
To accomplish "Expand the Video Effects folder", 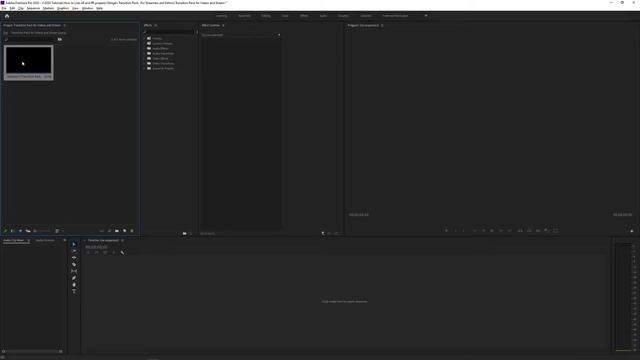I will pyautogui.click(x=144, y=58).
